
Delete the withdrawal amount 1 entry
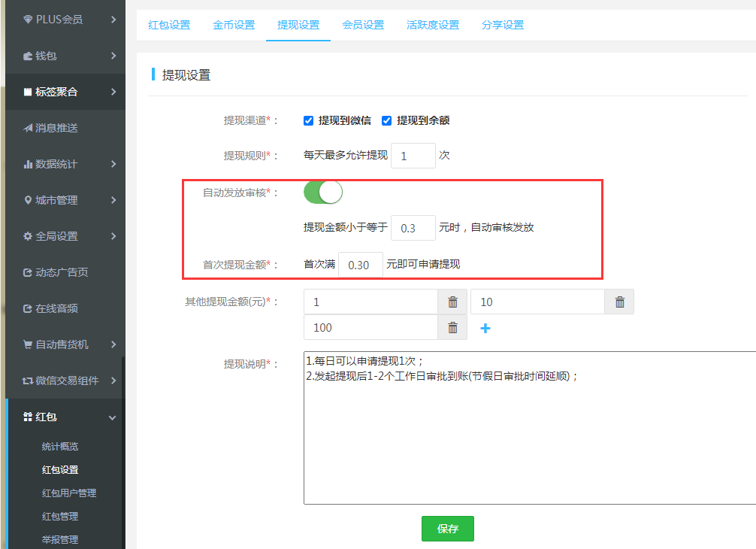tap(452, 302)
